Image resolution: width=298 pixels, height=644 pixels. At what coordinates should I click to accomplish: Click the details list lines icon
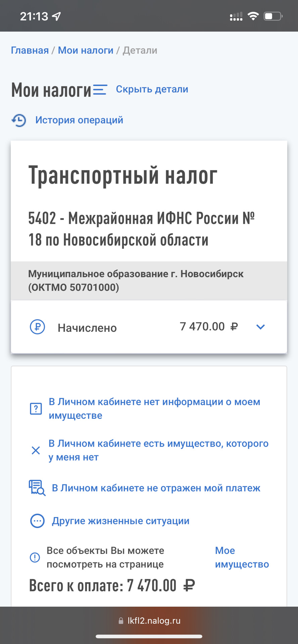point(100,90)
